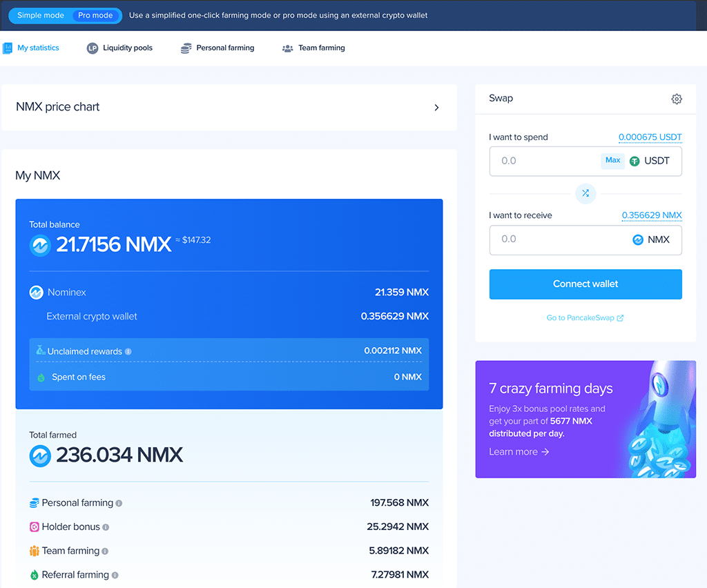The width and height of the screenshot is (707, 588).
Task: Open the My statistics tab
Action: point(31,48)
